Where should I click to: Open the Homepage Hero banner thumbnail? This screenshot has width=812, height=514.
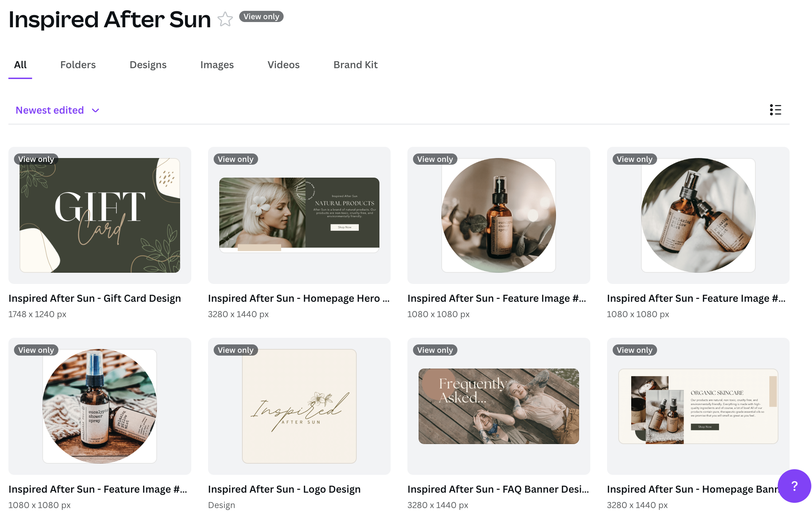click(299, 215)
